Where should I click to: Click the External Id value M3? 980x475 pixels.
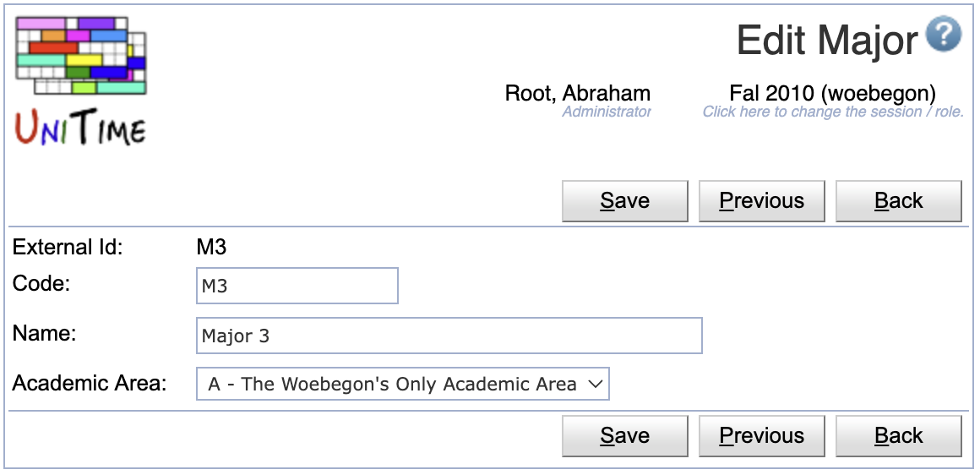pyautogui.click(x=211, y=248)
